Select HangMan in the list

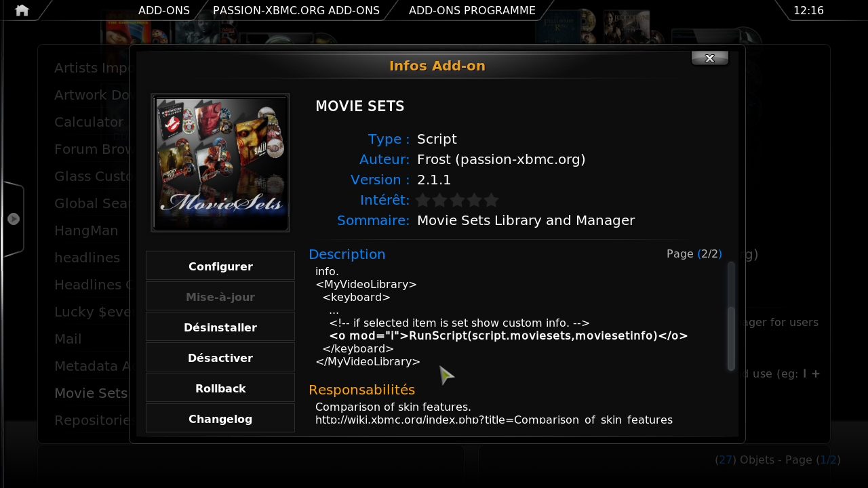[86, 230]
